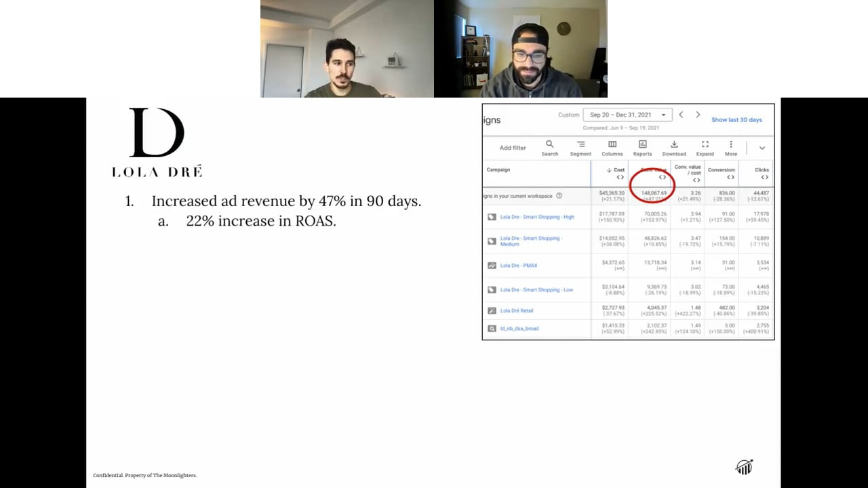868x488 pixels.
Task: Click Add filter
Action: tap(513, 148)
